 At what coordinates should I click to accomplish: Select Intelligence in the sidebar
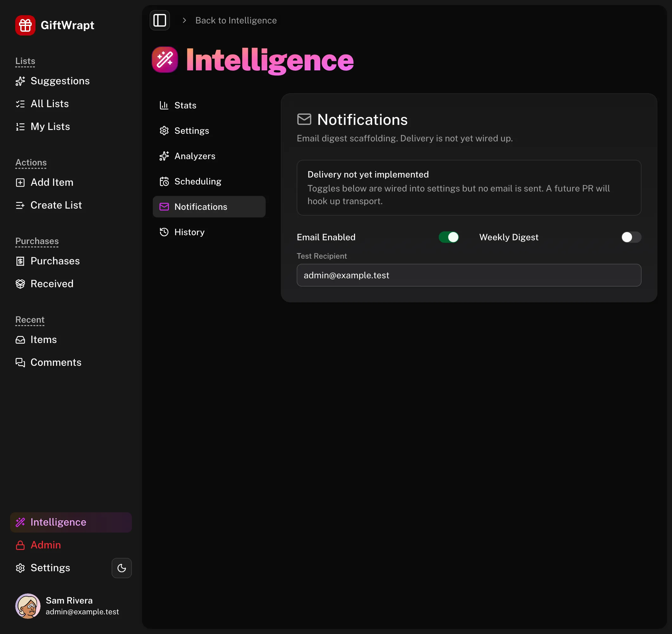click(71, 522)
